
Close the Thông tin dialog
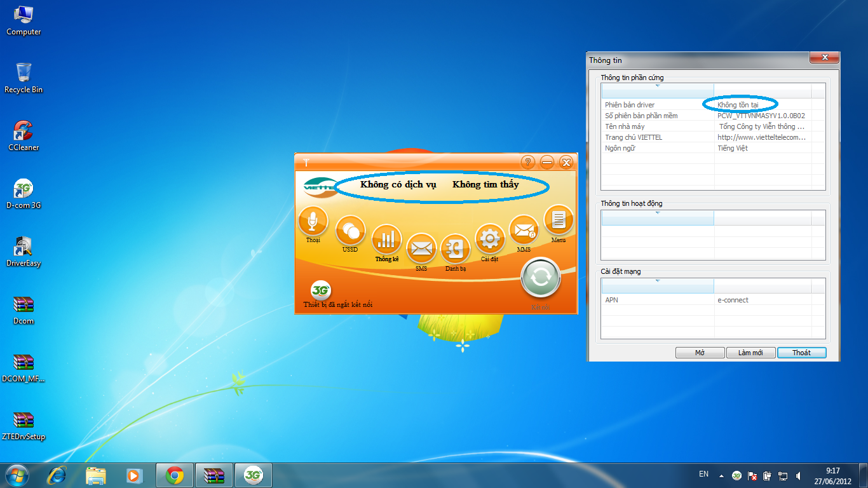[x=824, y=57]
